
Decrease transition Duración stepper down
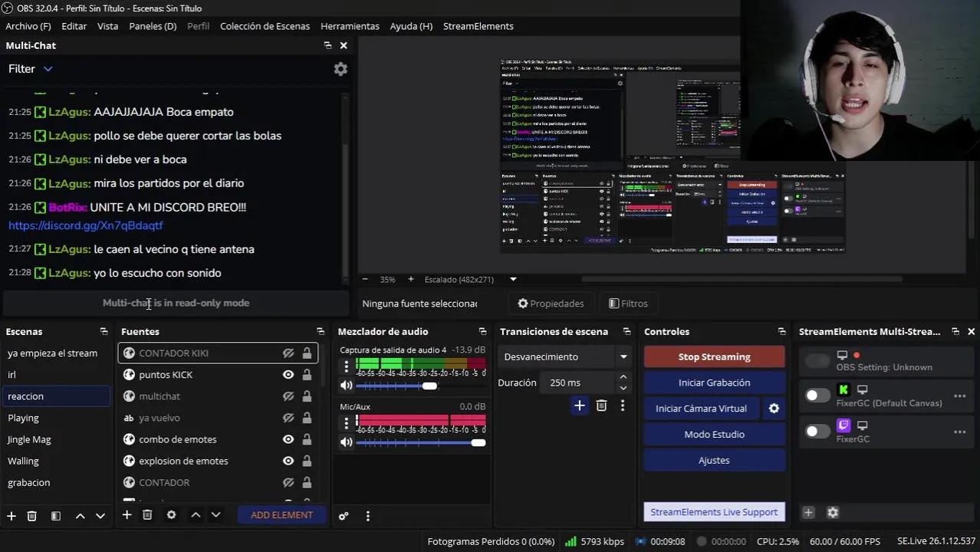[x=623, y=388]
